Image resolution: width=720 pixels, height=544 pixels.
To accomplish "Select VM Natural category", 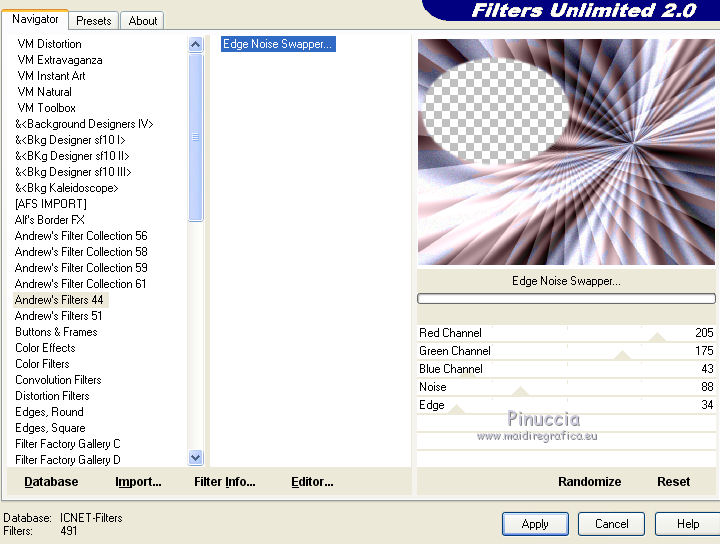I will pos(45,92).
